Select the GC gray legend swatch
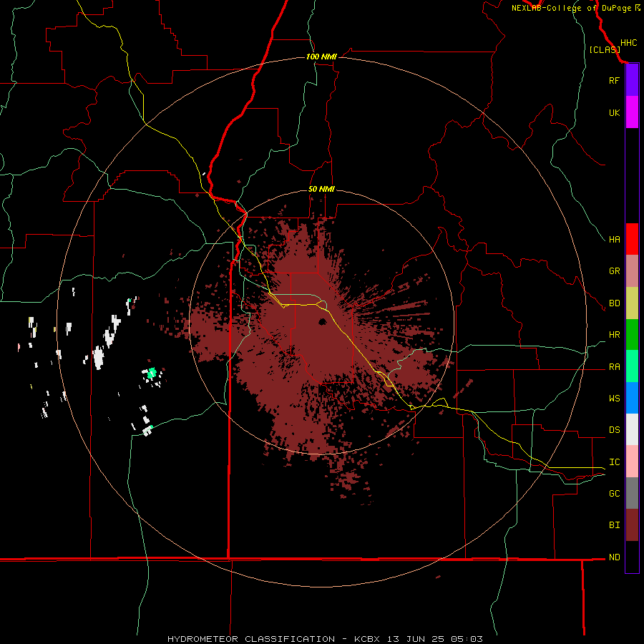Viewport: 644px width, 644px height. [632, 493]
